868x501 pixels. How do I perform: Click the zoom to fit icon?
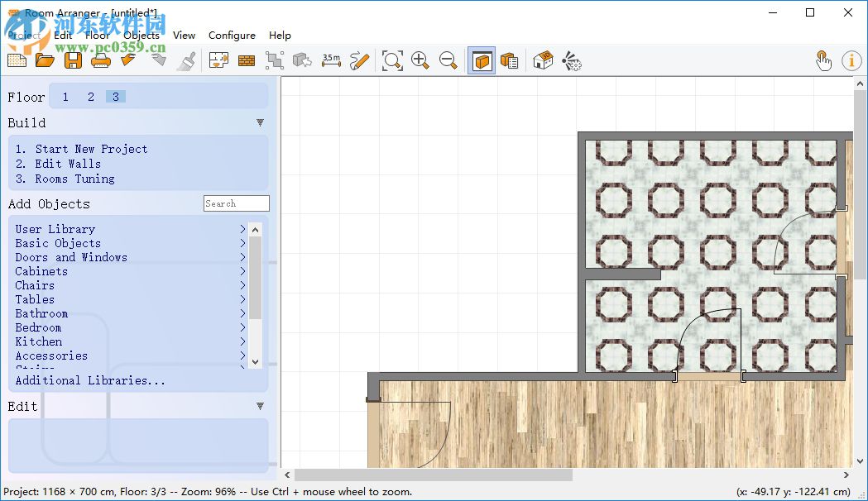point(392,60)
